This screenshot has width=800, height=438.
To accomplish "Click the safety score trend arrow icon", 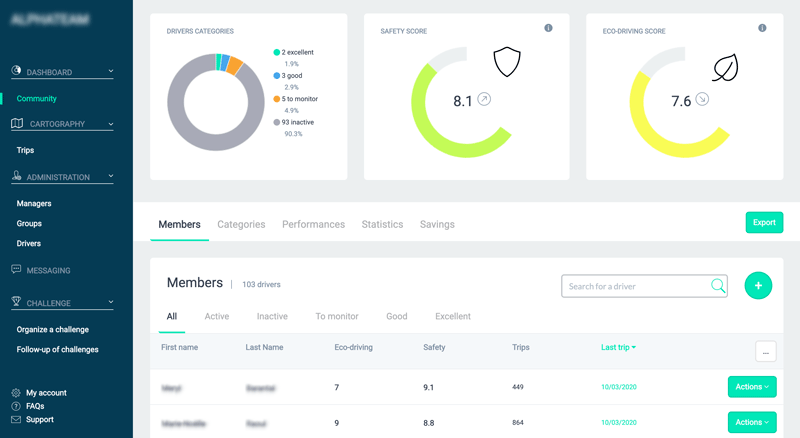I will coord(485,100).
